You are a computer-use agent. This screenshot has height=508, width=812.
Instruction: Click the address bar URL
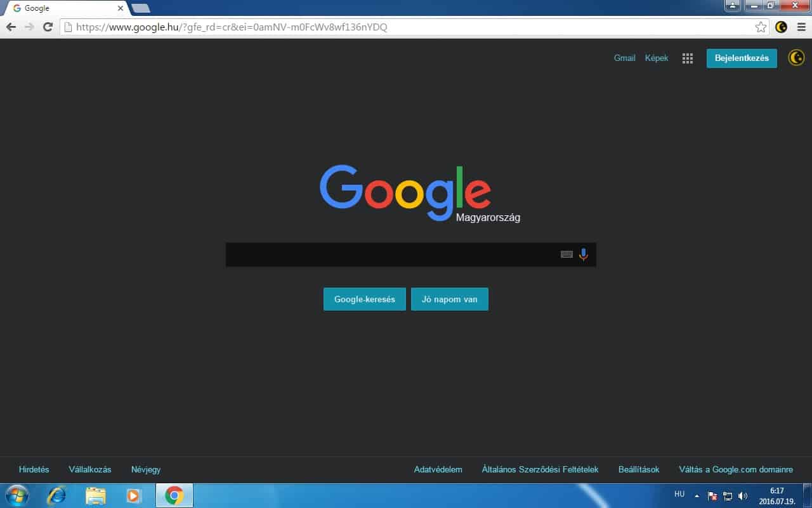click(x=232, y=27)
